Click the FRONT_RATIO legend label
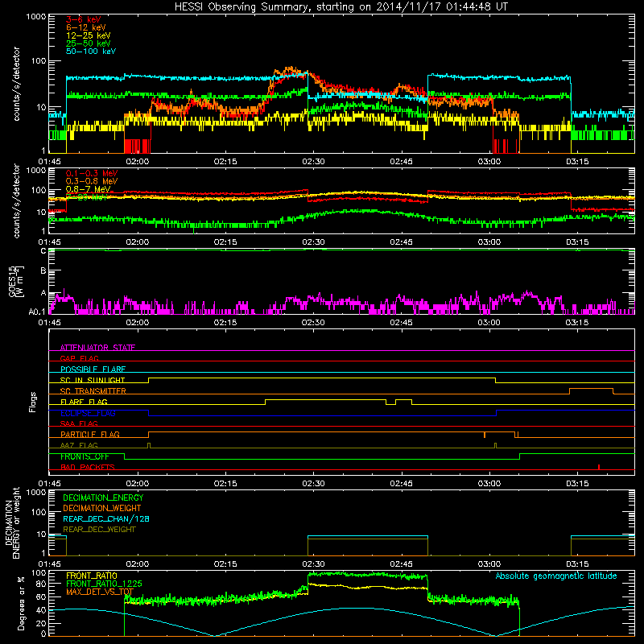Screen dimensions: 644x644 92,576
